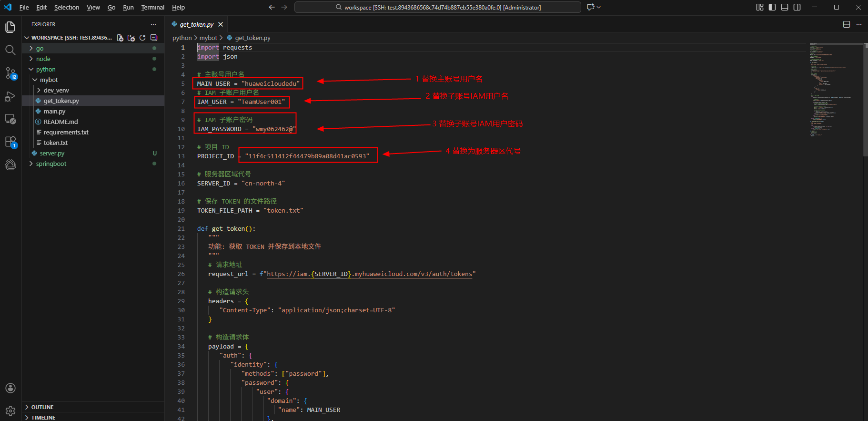Open main.py in the file tree

pos(93,111)
